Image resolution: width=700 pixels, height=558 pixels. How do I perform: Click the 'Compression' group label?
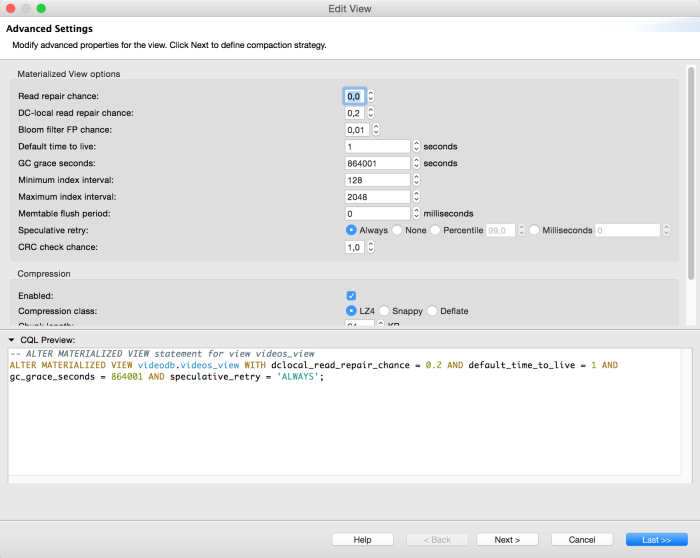point(44,274)
